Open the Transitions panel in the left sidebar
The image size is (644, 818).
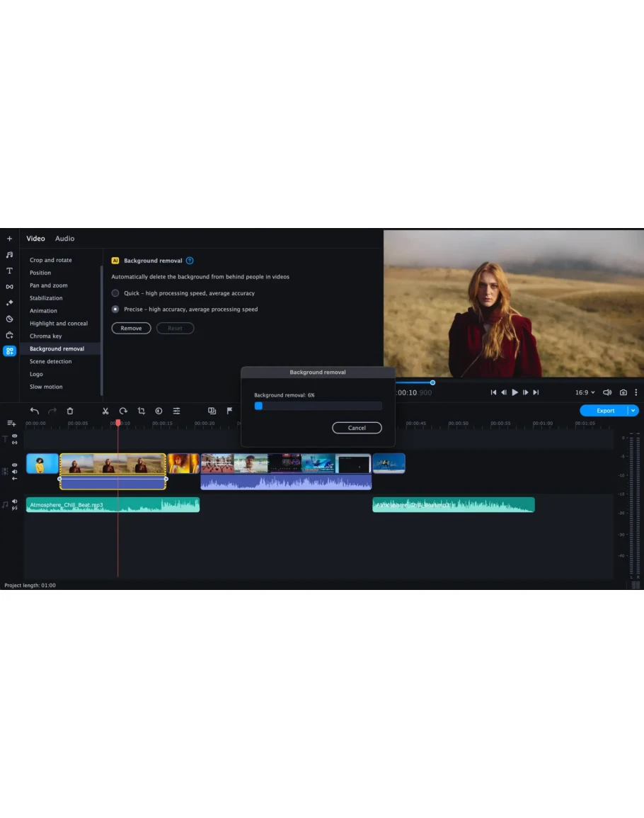click(x=9, y=287)
